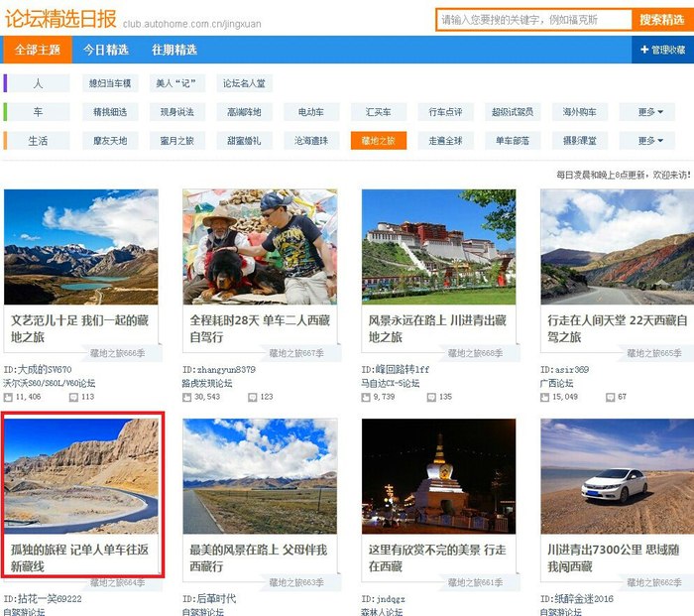Viewport: 694px width, 616px height.
Task: Click the comment icon showing 123 replies
Action: [x=253, y=397]
